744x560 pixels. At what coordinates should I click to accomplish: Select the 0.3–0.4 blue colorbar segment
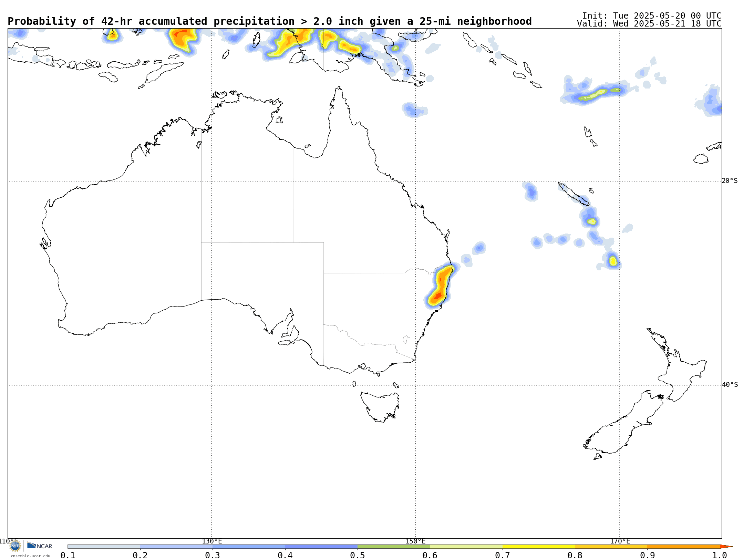pos(249,547)
